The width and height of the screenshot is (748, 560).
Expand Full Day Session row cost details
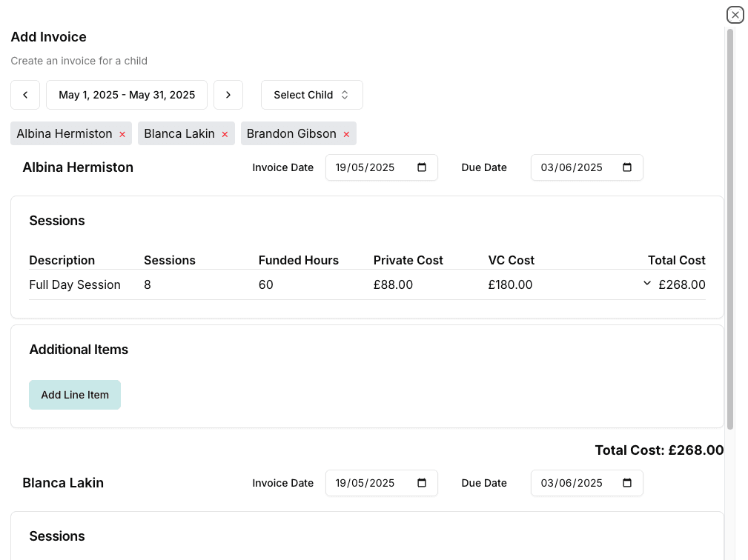(647, 284)
